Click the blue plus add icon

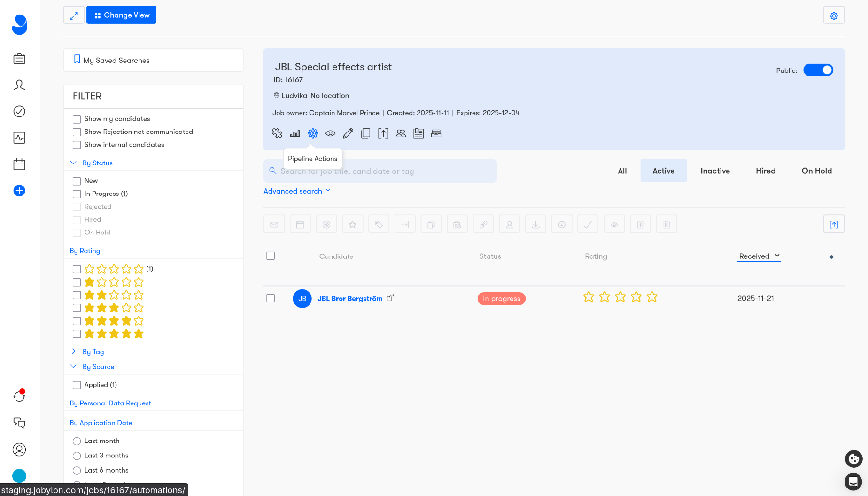[x=19, y=191]
